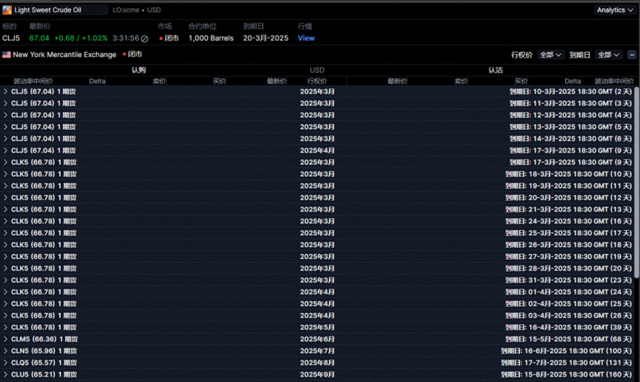Click the change +0.68 / +1.02%

pos(81,38)
